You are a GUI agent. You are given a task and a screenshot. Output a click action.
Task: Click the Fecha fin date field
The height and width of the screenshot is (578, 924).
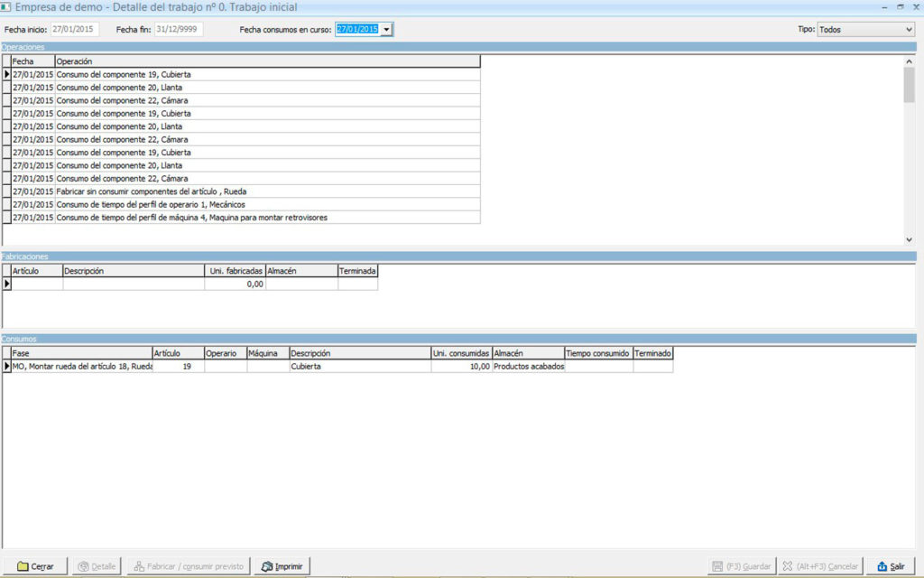tap(179, 30)
